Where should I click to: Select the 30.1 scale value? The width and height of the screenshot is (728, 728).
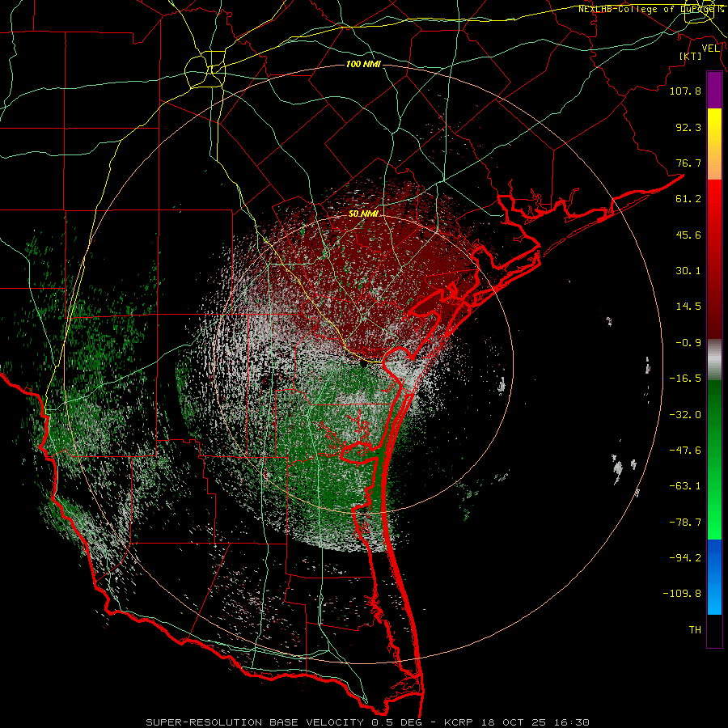click(688, 271)
